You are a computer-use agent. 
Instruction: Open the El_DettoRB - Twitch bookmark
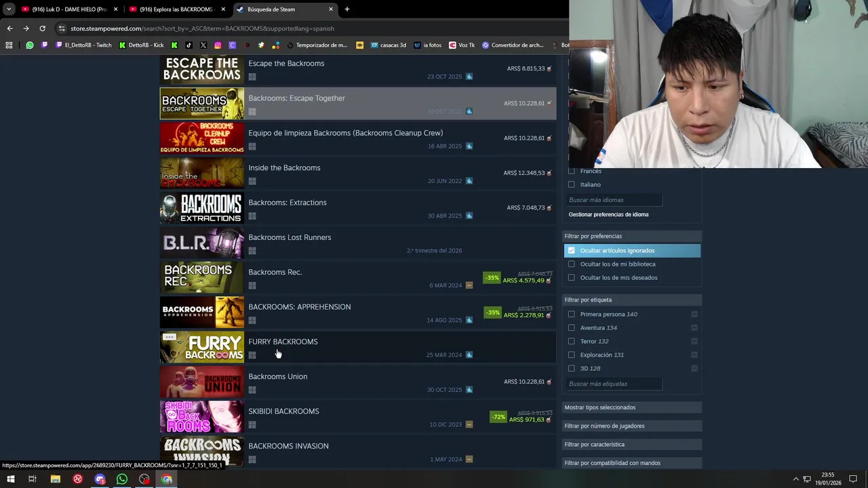(x=84, y=45)
